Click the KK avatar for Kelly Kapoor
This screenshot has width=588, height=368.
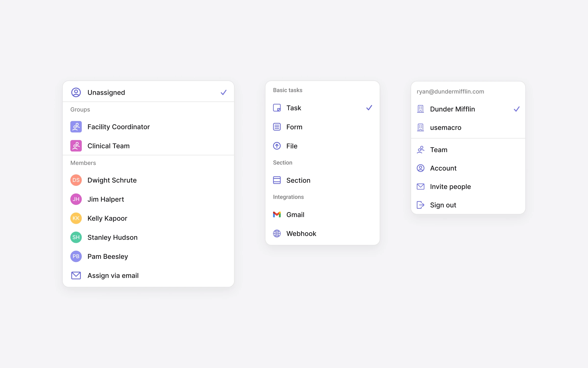pyautogui.click(x=76, y=218)
